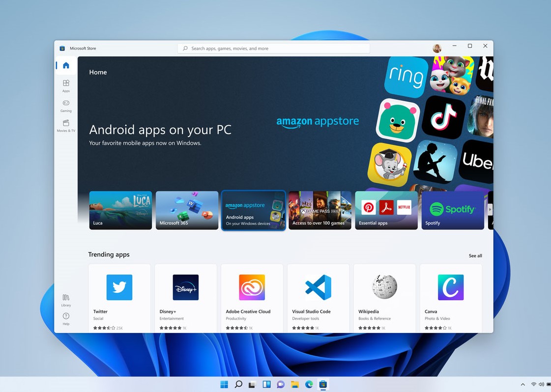Select the Game Pass carousel card
The height and width of the screenshot is (392, 551).
(x=320, y=210)
